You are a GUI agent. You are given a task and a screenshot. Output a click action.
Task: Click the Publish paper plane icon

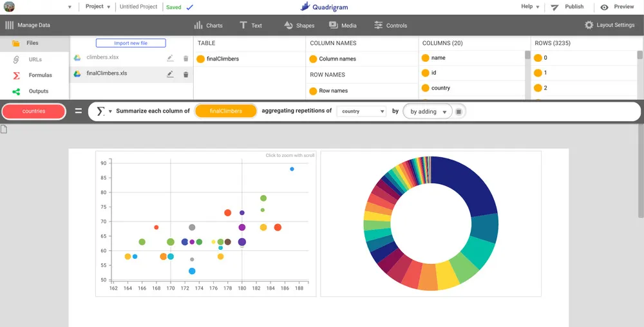[x=554, y=7]
